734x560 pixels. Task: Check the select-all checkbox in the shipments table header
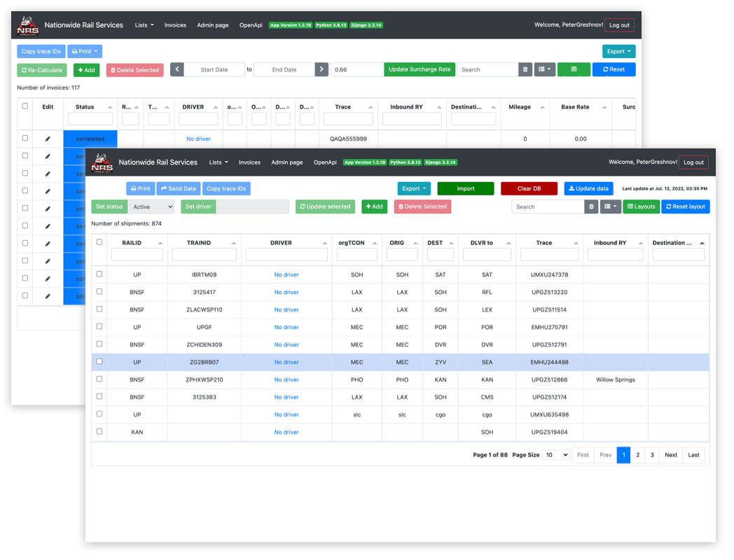tap(99, 242)
